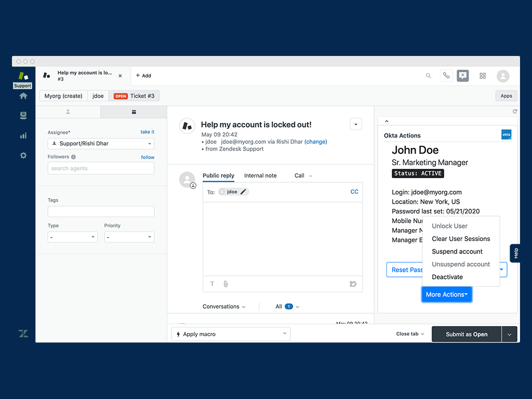Click the Followers info icon

[x=73, y=157]
